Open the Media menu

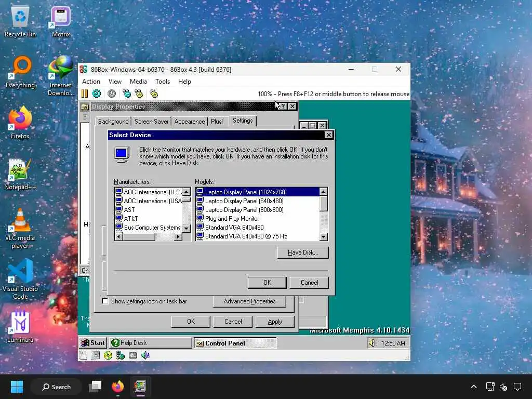[138, 82]
